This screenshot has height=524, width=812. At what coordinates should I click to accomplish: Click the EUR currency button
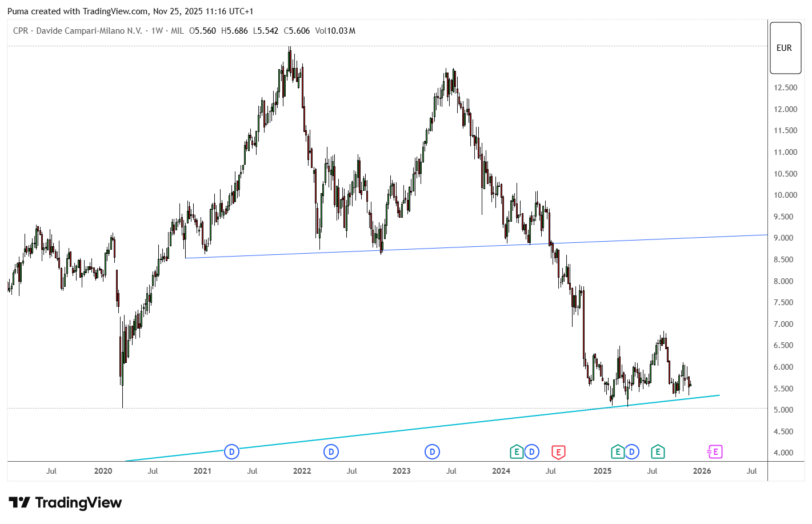tap(785, 48)
